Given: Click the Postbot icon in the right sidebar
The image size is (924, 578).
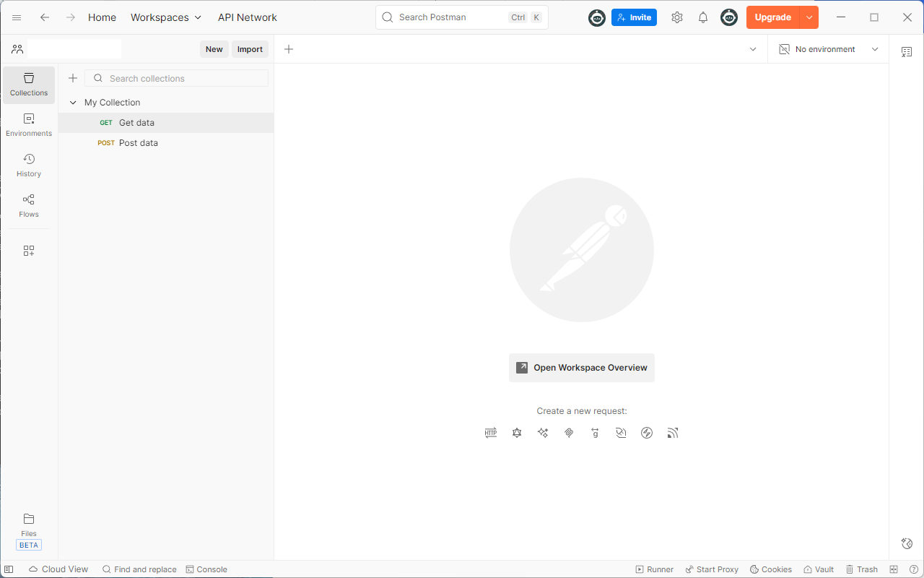Looking at the screenshot, I should [x=907, y=543].
